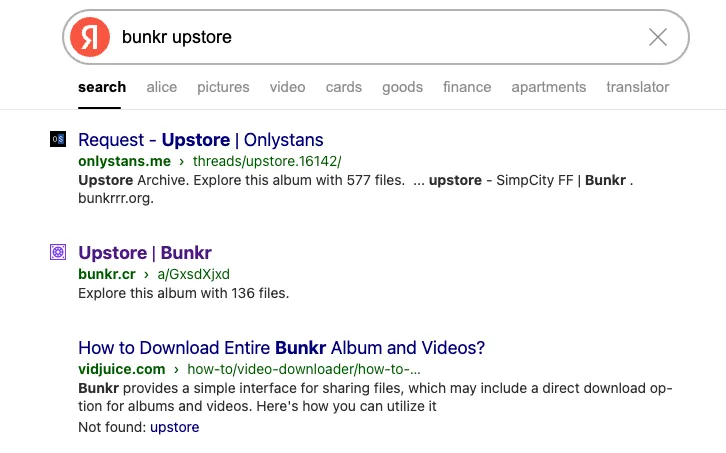726x453 pixels.
Task: Switch to the 'goods' tab
Action: pos(402,87)
